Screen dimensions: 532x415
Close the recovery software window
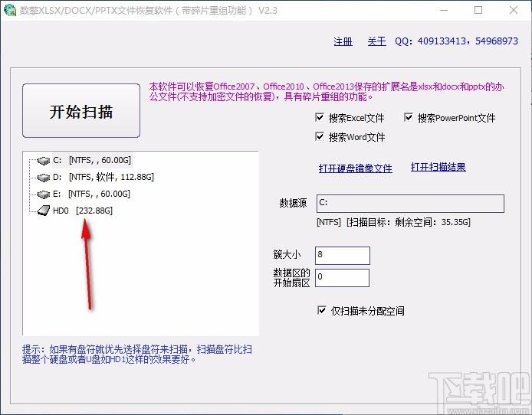pos(514,10)
